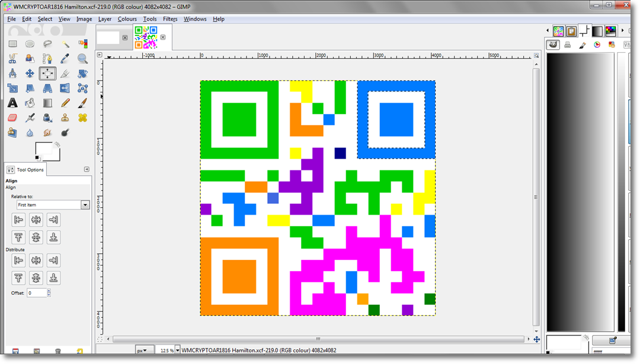Select the Pencil tool

(65, 103)
